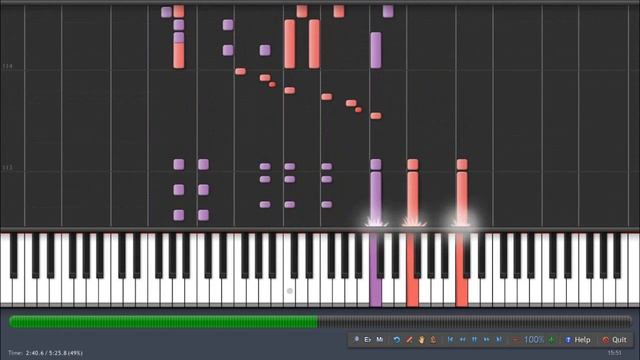Click the Time 2:40.6 / 5:25.8 readout
This screenshot has height=360, width=640.
[x=45, y=353]
